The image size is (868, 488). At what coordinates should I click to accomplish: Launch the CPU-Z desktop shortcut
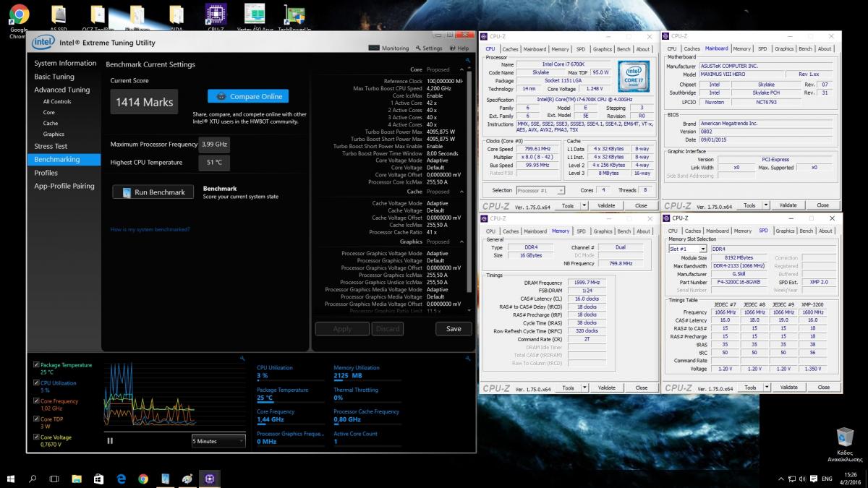(215, 18)
